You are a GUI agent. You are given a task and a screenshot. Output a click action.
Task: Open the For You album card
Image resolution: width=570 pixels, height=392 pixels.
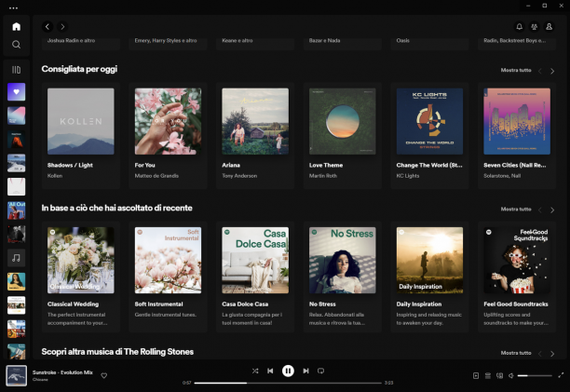tap(168, 136)
